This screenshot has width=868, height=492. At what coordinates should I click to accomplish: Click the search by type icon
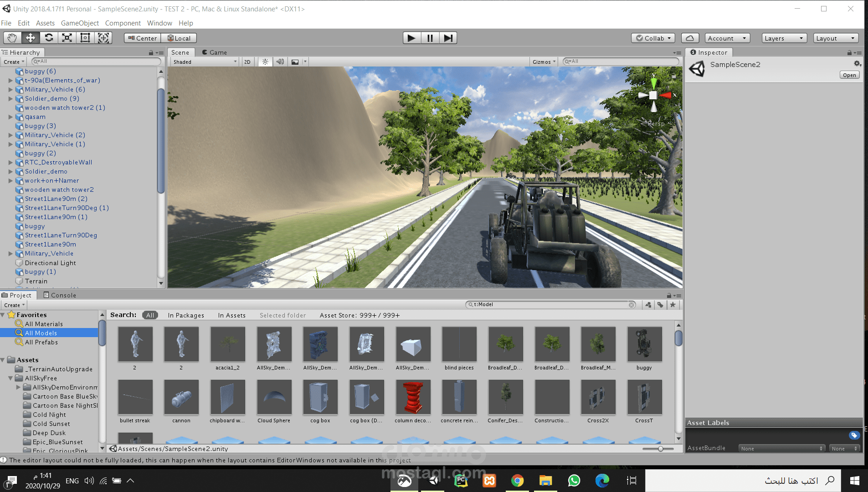[648, 305]
